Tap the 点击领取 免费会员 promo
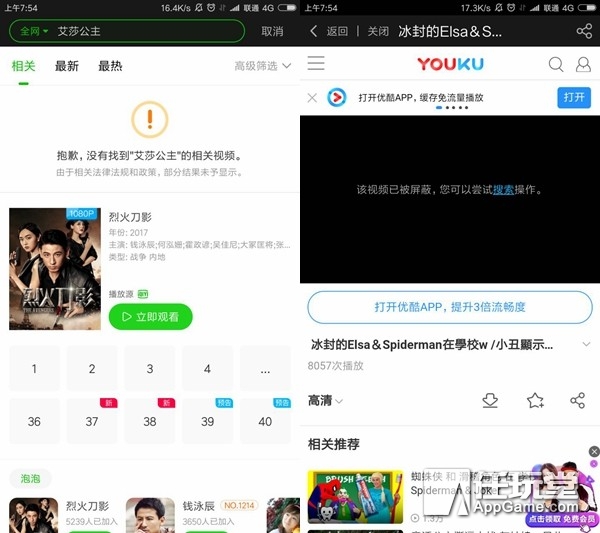This screenshot has height=533, width=600. coord(562,519)
